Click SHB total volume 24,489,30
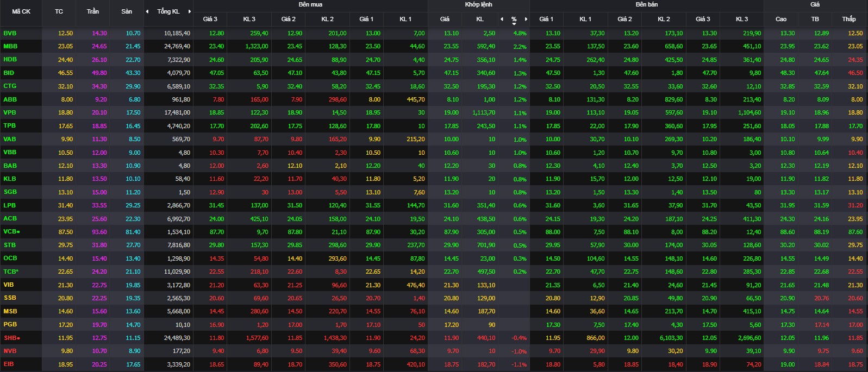The height and width of the screenshot is (372, 868). [x=177, y=338]
